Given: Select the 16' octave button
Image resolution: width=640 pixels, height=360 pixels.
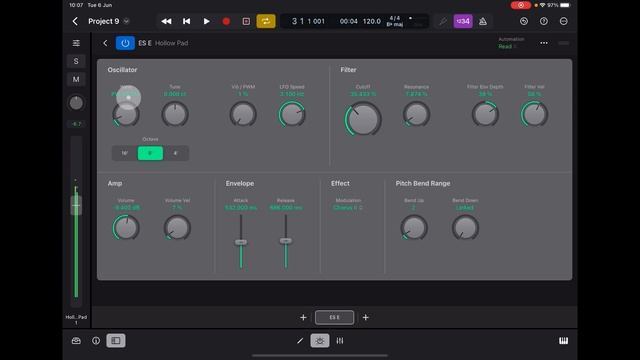Looking at the screenshot, I should point(124,153).
